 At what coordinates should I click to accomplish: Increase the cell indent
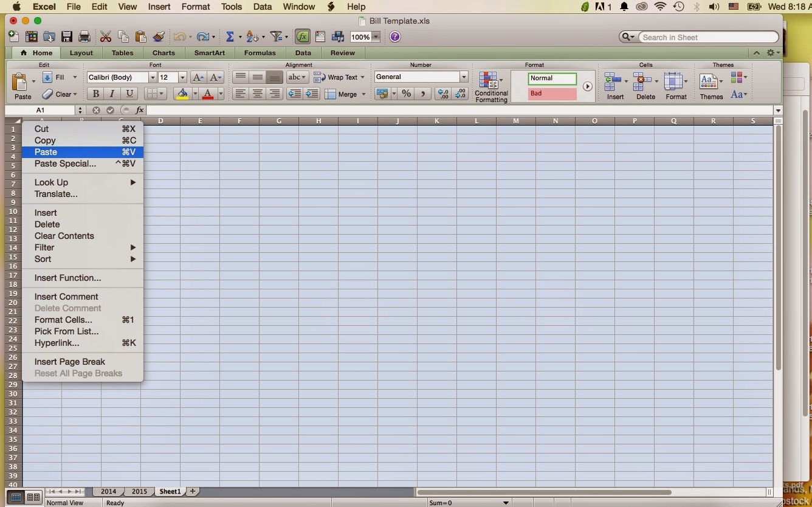point(312,94)
